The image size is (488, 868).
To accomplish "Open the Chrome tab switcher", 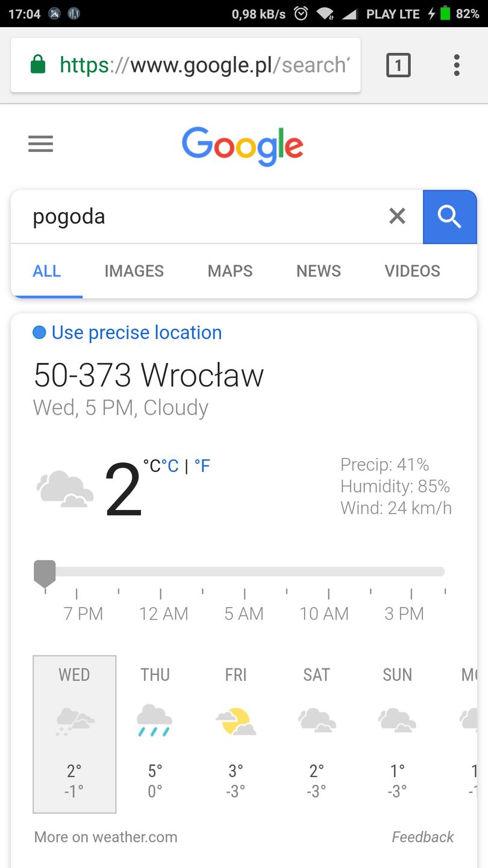I will (398, 65).
